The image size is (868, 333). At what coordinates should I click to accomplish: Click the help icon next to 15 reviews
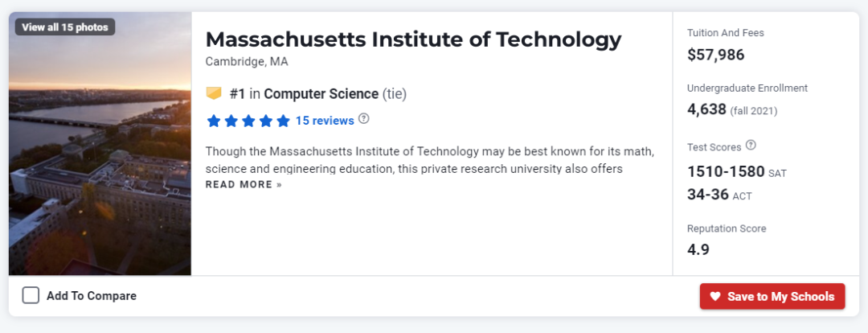click(364, 118)
